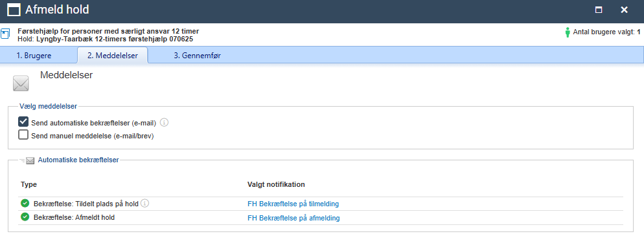Click green checkmark for Tildelt plads på hold

point(25,203)
